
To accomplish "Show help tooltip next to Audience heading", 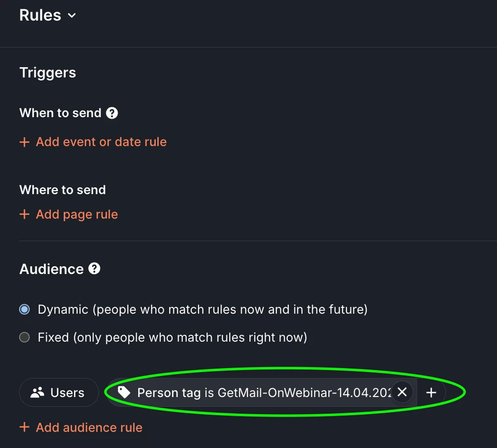I will click(x=94, y=269).
